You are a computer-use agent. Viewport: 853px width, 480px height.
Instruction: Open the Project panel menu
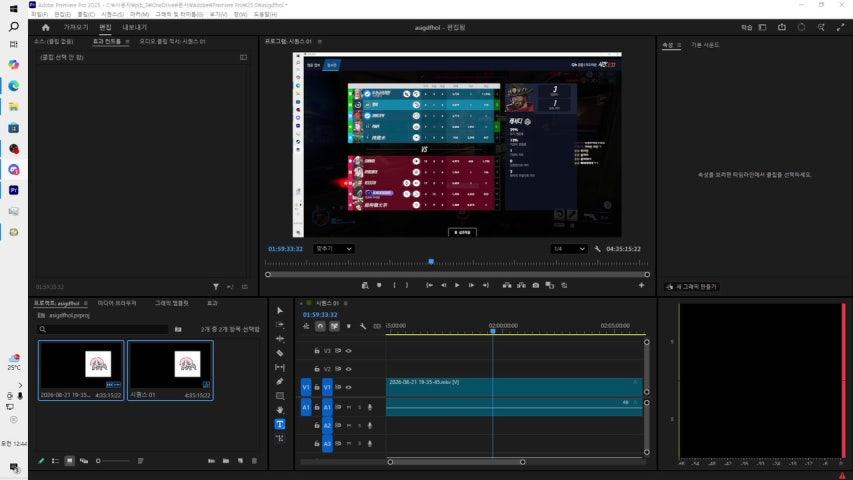85,303
